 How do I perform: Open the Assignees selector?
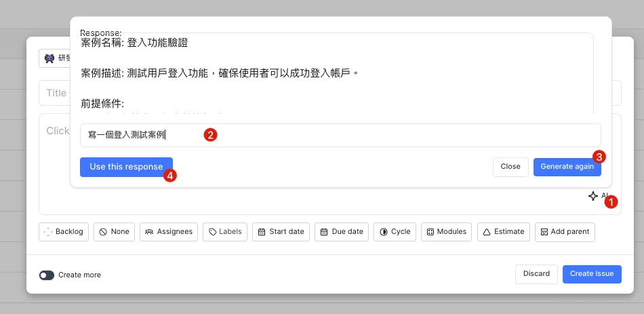(x=169, y=232)
